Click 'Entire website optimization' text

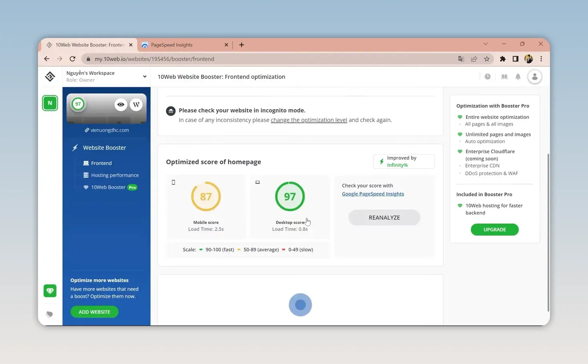click(497, 117)
